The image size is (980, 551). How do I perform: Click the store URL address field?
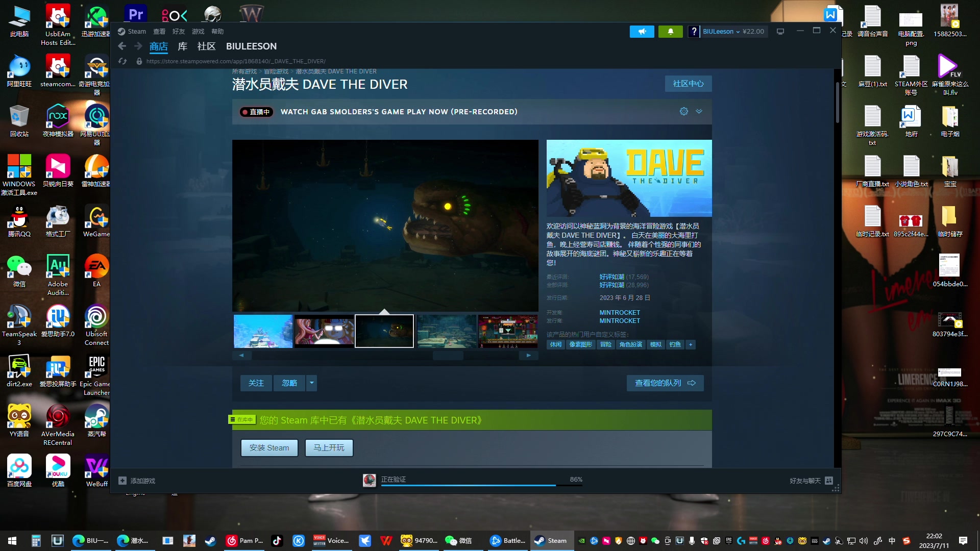click(236, 61)
